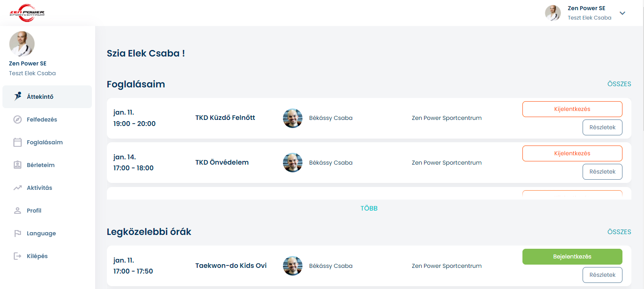
Task: Click the Aktivitás trend chart icon
Action: (x=17, y=188)
